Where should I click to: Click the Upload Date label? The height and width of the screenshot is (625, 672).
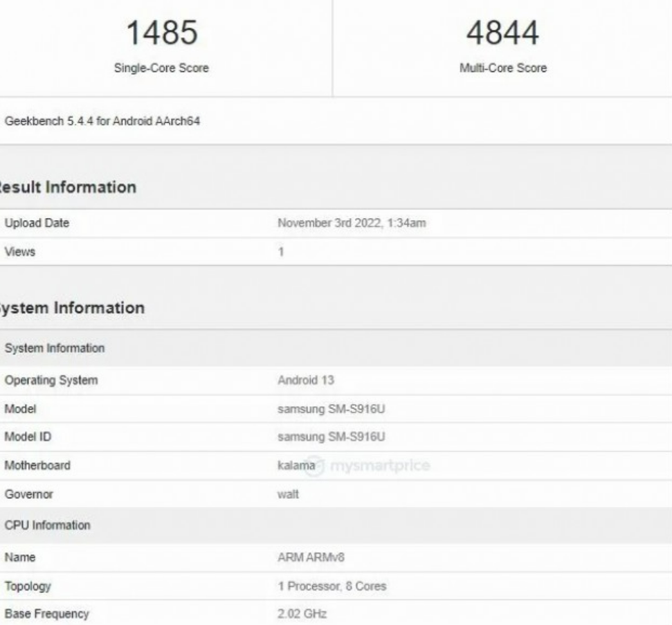click(x=37, y=223)
